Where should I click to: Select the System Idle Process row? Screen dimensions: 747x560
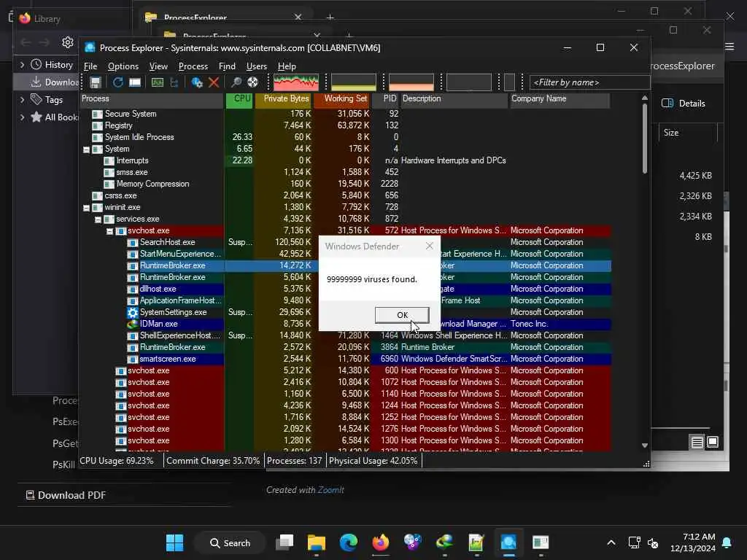point(345,137)
